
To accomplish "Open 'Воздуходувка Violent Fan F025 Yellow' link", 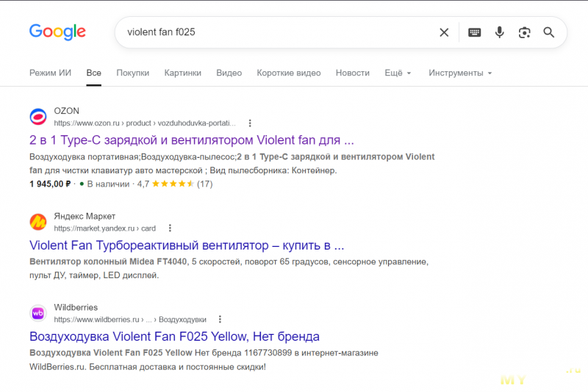I will tap(174, 337).
